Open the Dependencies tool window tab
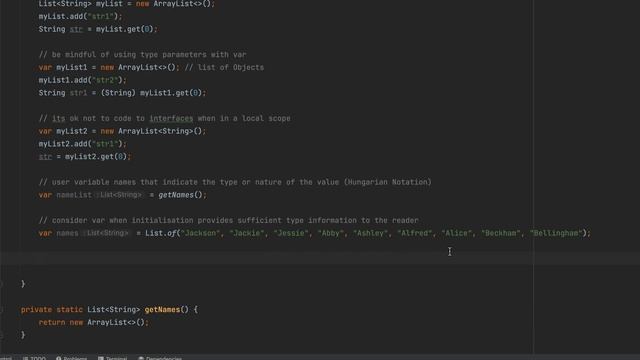640x360 pixels. pyautogui.click(x=160, y=358)
